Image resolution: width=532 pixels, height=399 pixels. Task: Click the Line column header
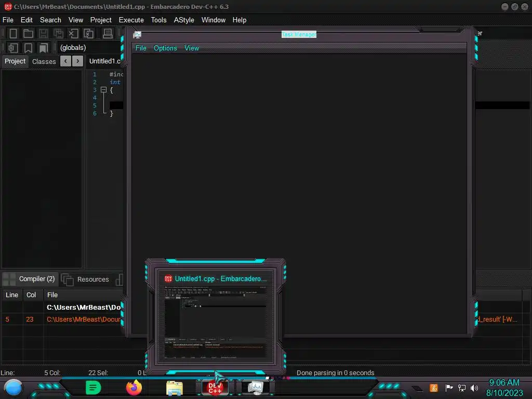12,295
